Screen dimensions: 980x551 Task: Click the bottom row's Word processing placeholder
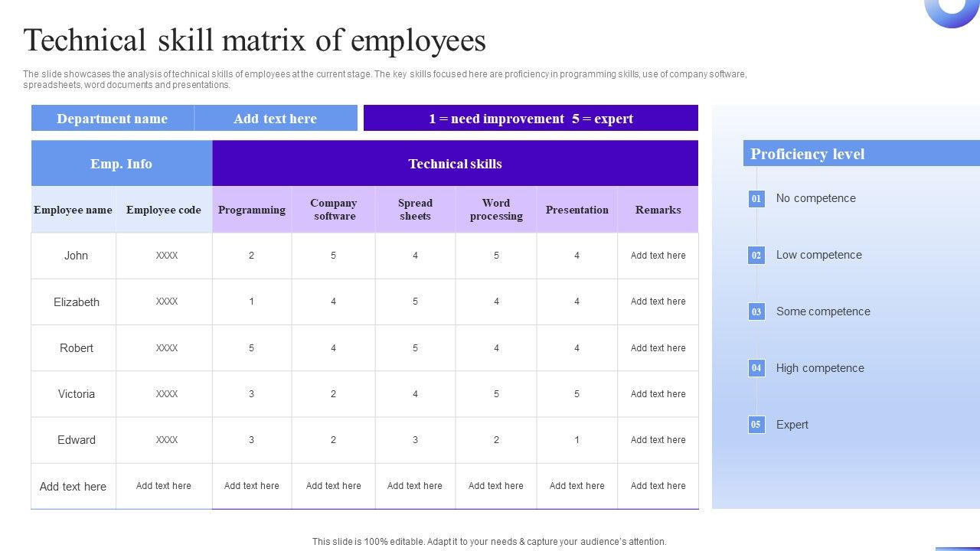(496, 486)
